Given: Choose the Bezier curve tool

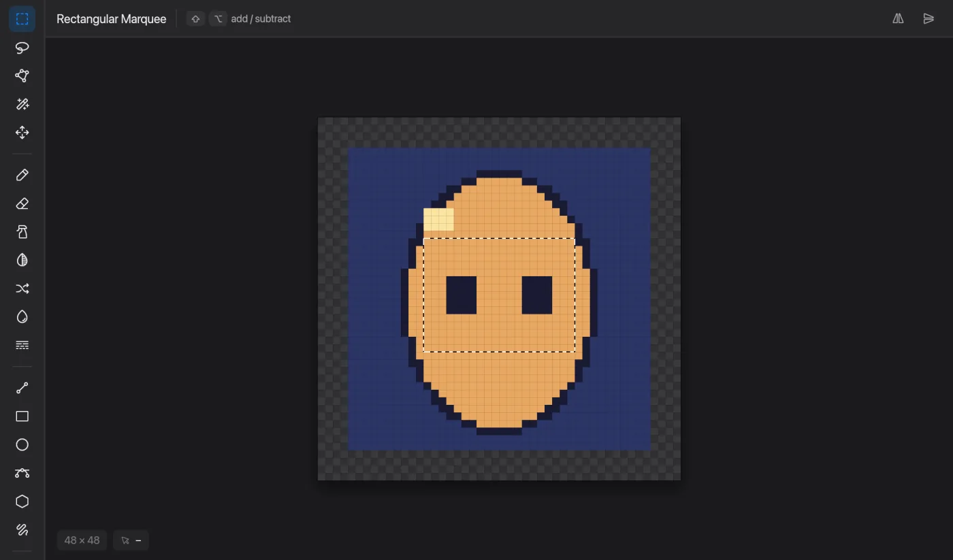Looking at the screenshot, I should pos(22,473).
